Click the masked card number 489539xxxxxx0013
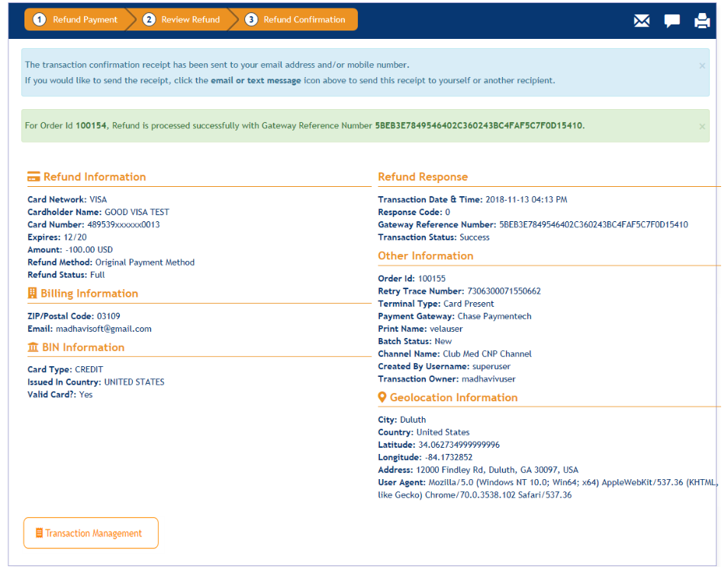 coord(124,225)
